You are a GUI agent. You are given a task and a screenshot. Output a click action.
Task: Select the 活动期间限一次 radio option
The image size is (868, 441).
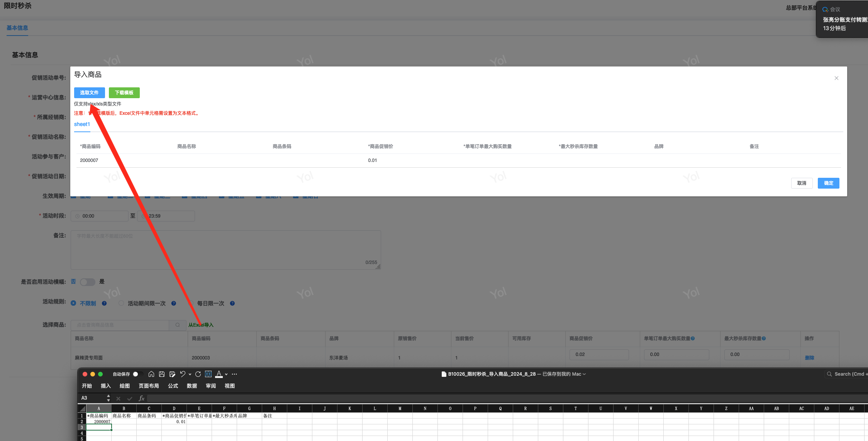coord(121,303)
